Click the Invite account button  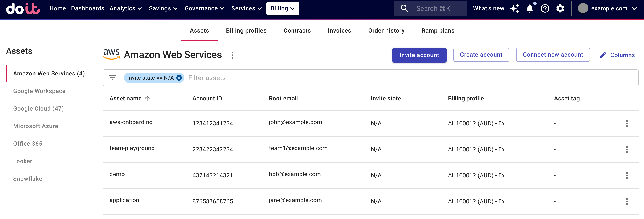pos(419,55)
